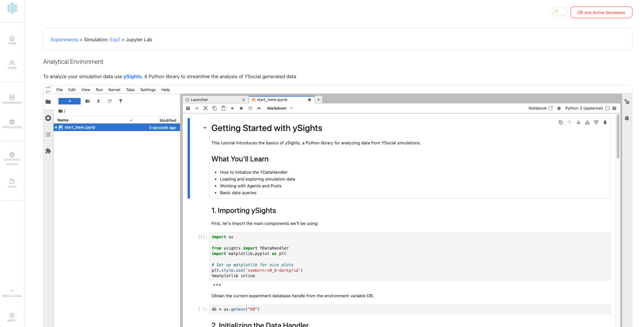Open the Kernel menu
The width and height of the screenshot is (644, 327).
point(114,90)
